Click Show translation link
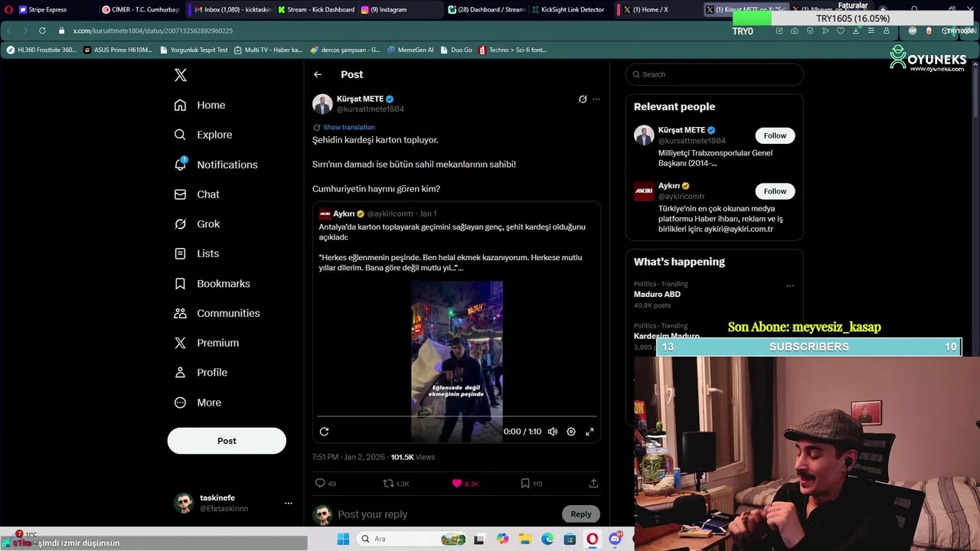This screenshot has height=551, width=980. 349,127
